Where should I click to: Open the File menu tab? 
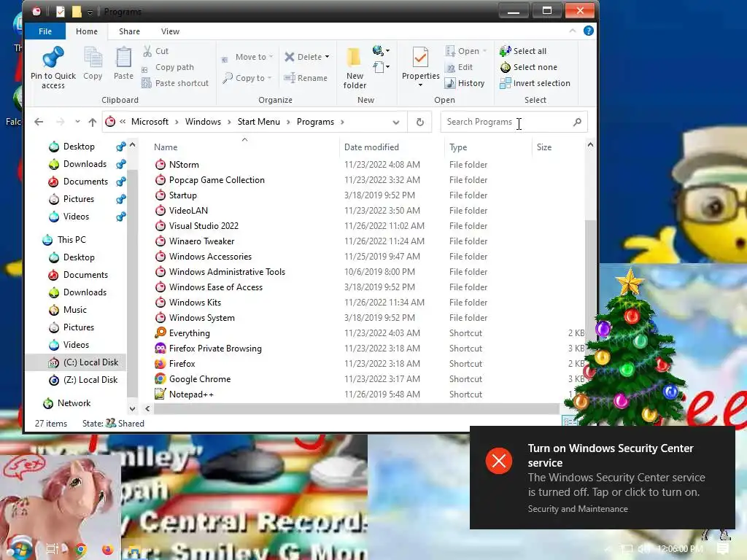click(x=45, y=31)
